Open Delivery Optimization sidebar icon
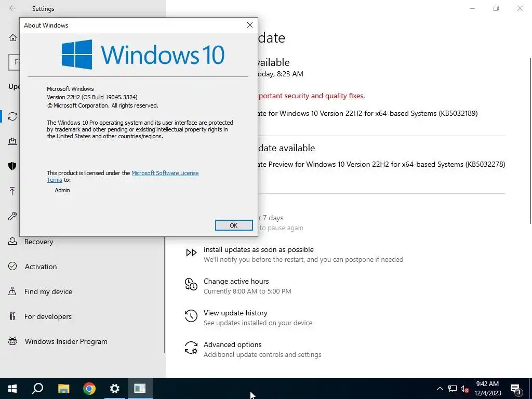This screenshot has width=532, height=399. pyautogui.click(x=12, y=141)
